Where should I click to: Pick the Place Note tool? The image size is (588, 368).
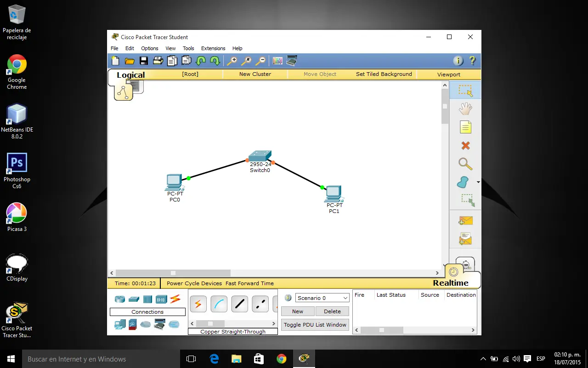pyautogui.click(x=465, y=127)
